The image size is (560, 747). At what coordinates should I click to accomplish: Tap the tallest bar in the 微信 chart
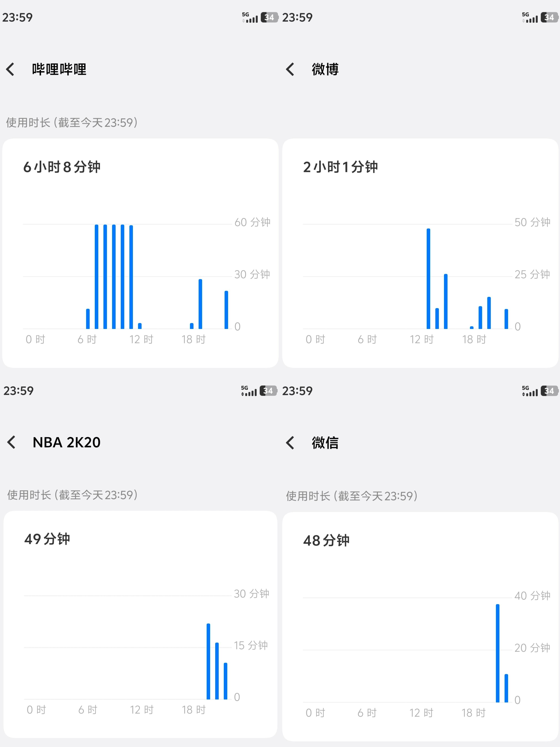coord(497,653)
